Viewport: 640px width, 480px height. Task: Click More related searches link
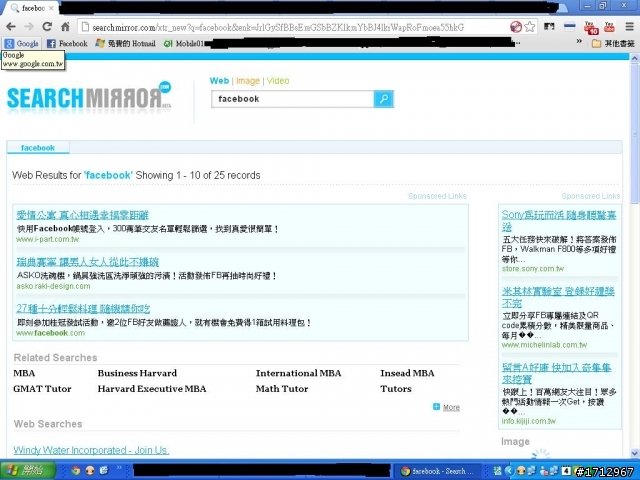pyautogui.click(x=451, y=407)
